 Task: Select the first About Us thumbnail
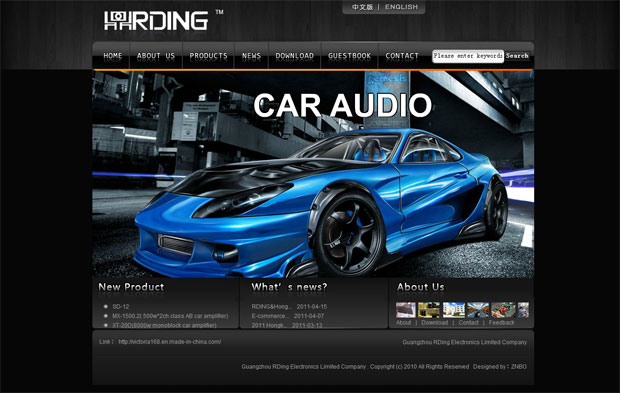tap(406, 310)
